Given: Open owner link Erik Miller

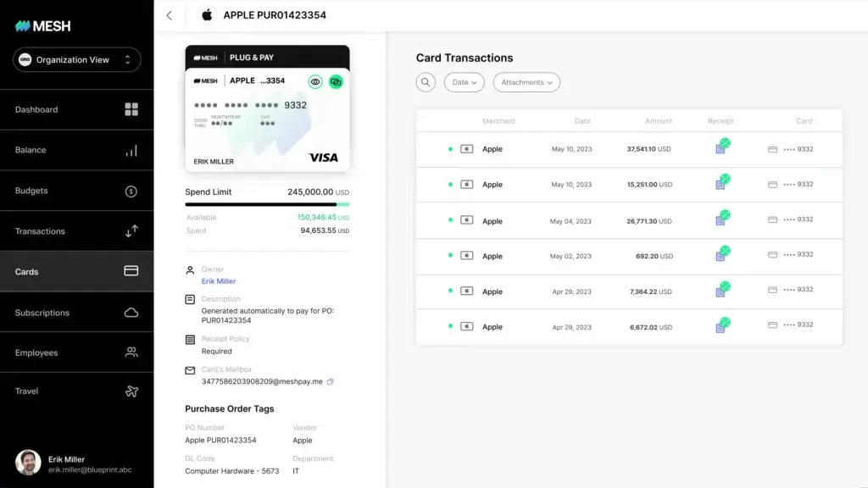Looking at the screenshot, I should click(219, 281).
